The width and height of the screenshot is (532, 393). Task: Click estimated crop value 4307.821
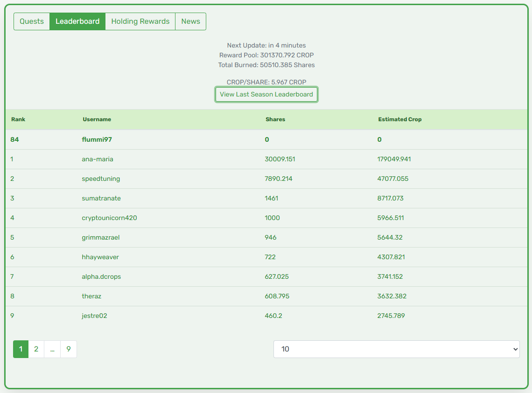pyautogui.click(x=391, y=257)
